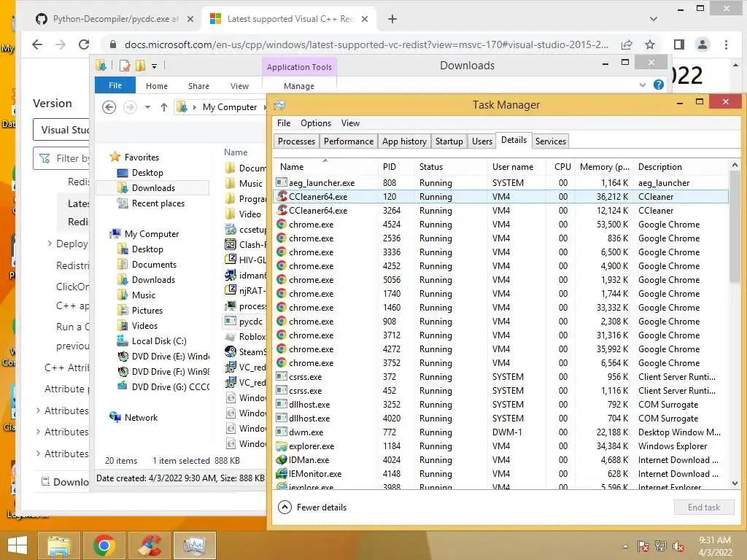
Task: Open Task Manager File menu
Action: click(284, 122)
